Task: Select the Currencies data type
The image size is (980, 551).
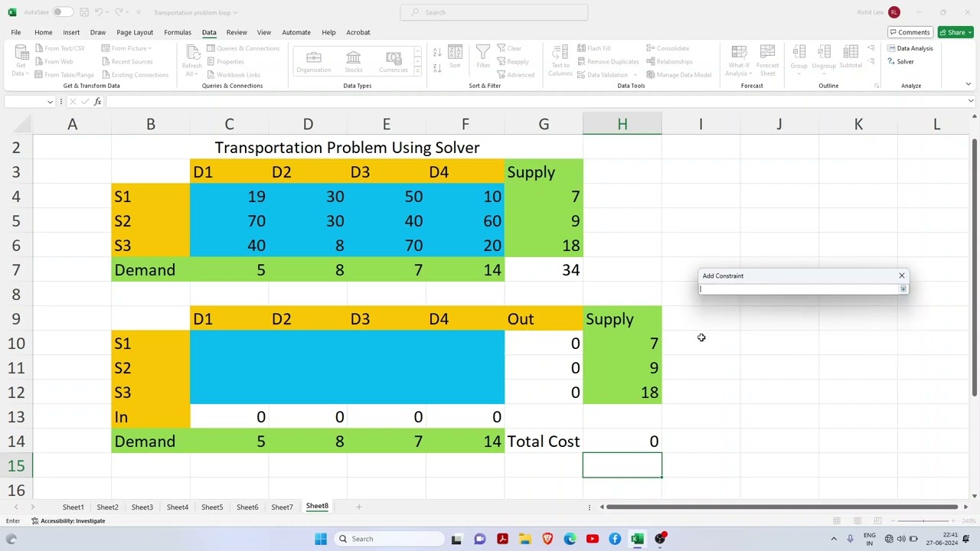Action: [393, 62]
